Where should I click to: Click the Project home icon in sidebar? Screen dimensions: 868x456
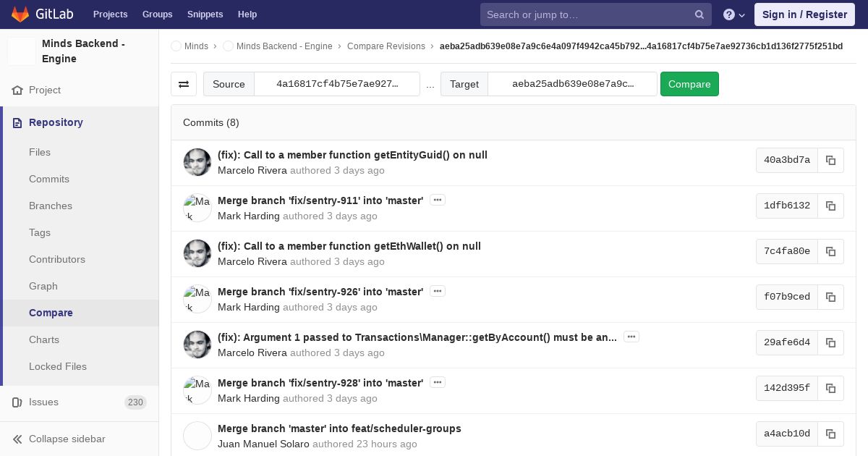click(x=17, y=90)
